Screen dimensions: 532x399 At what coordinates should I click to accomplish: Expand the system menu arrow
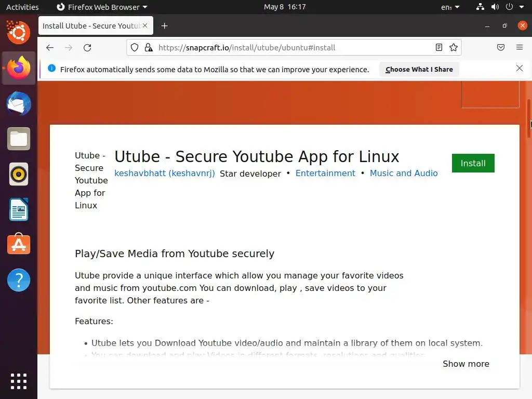pos(522,7)
